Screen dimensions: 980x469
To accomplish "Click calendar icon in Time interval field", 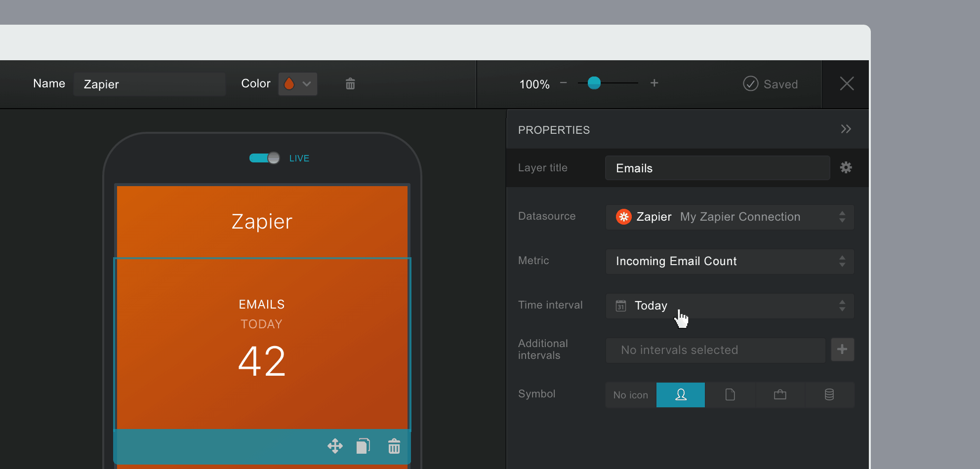I will [x=621, y=306].
